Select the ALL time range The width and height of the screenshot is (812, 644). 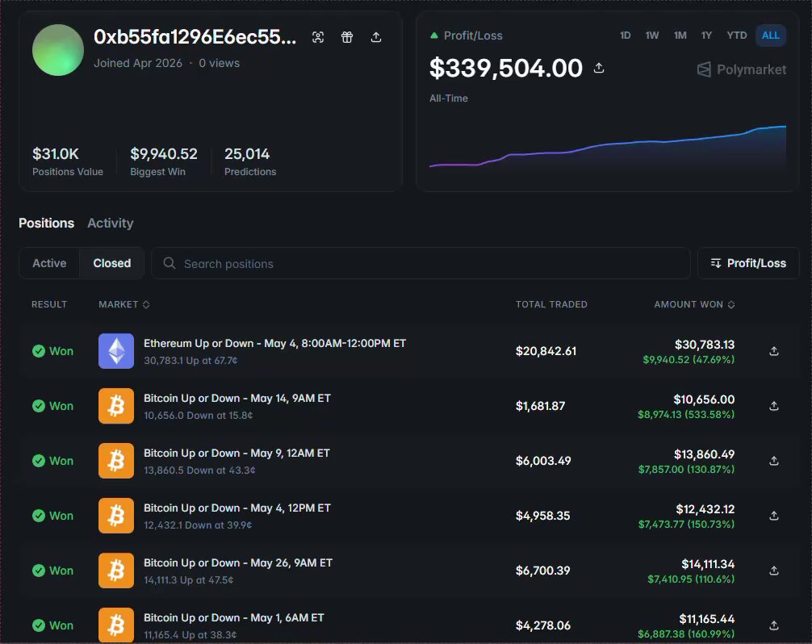771,36
